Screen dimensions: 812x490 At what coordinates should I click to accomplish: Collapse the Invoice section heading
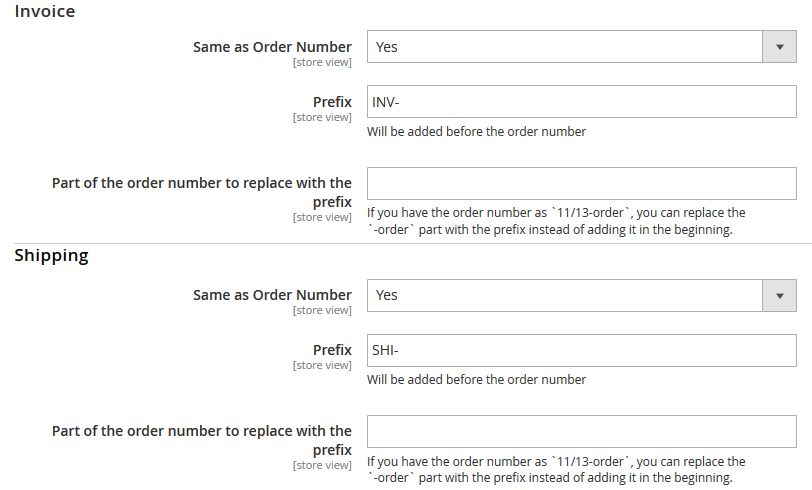point(45,12)
